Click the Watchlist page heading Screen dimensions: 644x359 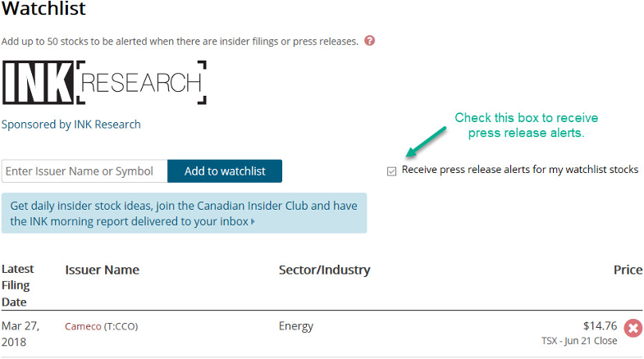(43, 9)
